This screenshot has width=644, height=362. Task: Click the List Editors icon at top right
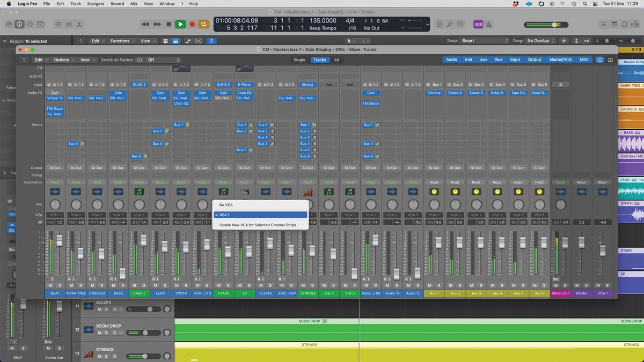click(x=603, y=24)
